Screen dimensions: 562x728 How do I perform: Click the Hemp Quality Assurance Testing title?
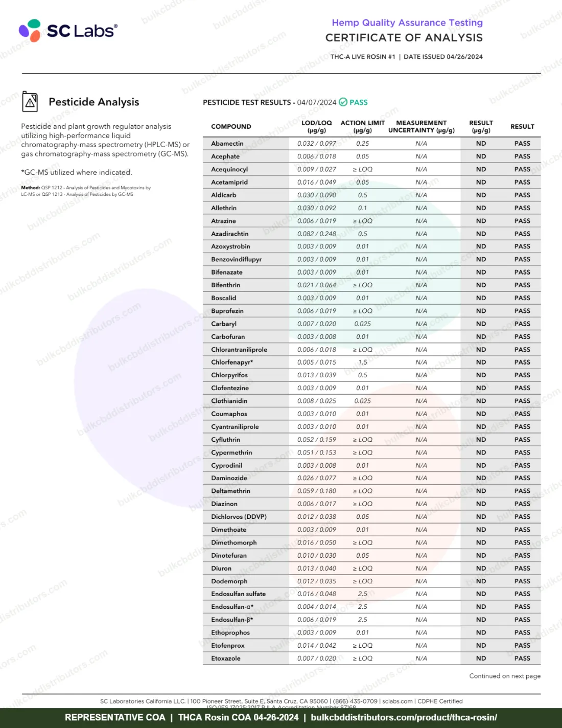coord(407,23)
